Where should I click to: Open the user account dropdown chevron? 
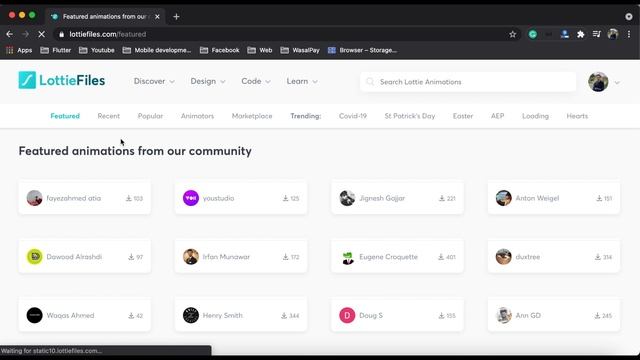617,82
